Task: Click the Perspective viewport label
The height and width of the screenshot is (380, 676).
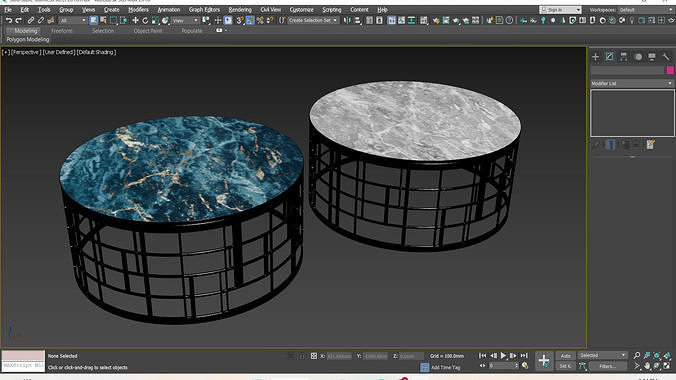Action: click(26, 52)
